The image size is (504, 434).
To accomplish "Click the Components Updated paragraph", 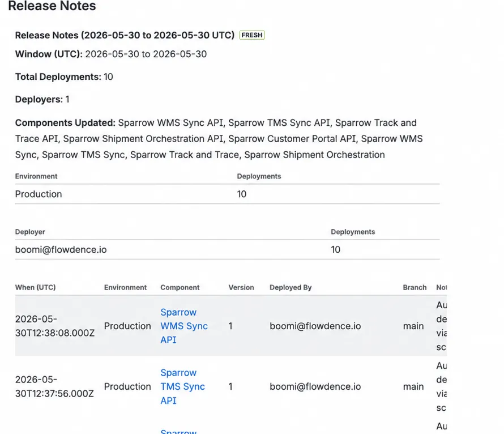I will pos(219,139).
